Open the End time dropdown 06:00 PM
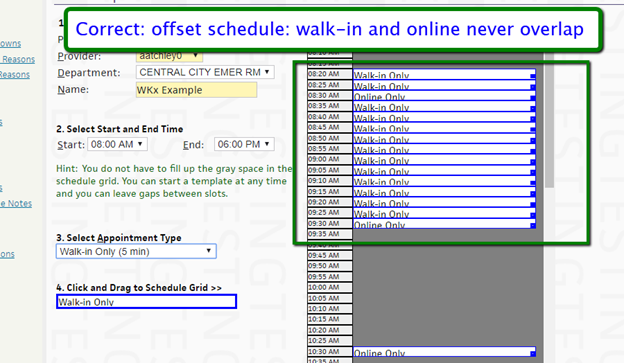Viewport: 624px width, 363px height. point(244,144)
